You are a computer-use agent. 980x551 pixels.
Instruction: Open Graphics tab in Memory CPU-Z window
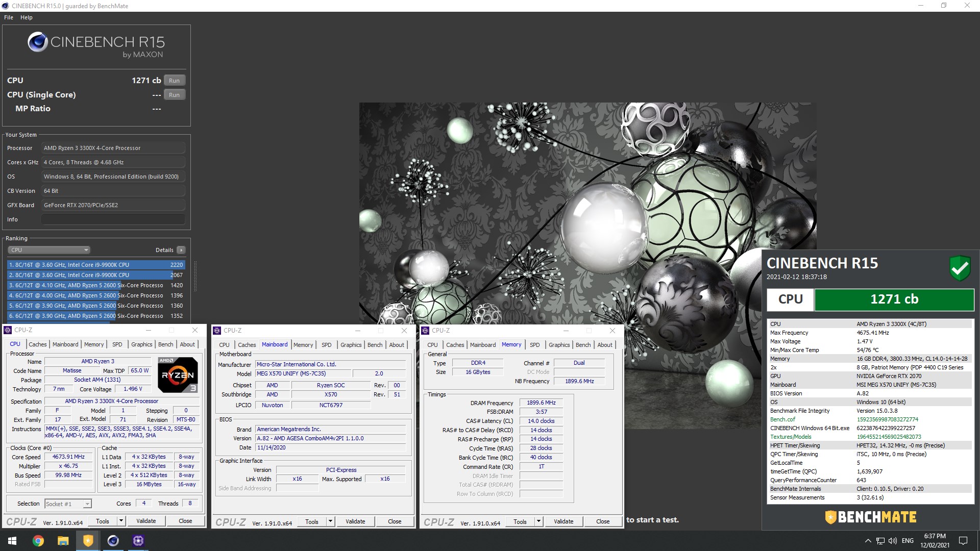[x=559, y=345]
